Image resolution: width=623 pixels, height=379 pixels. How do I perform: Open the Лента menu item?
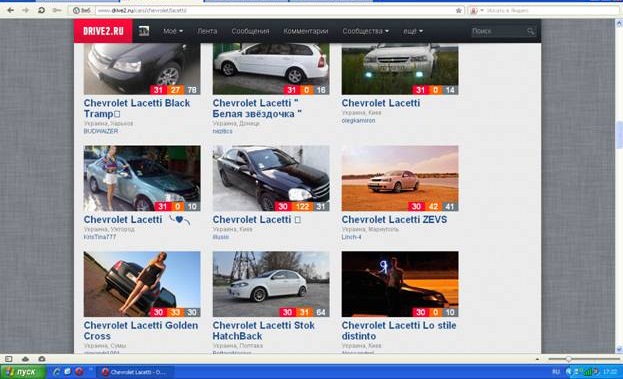tap(207, 31)
